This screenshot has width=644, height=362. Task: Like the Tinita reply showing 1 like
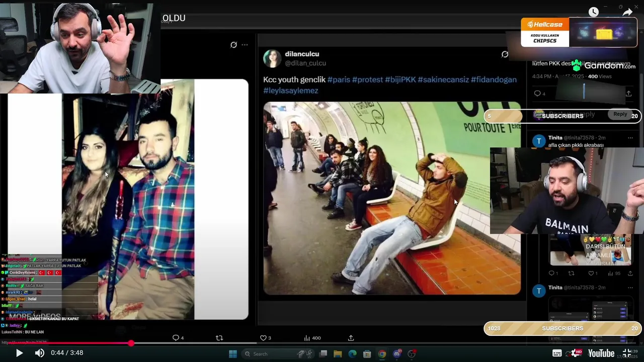point(594,274)
